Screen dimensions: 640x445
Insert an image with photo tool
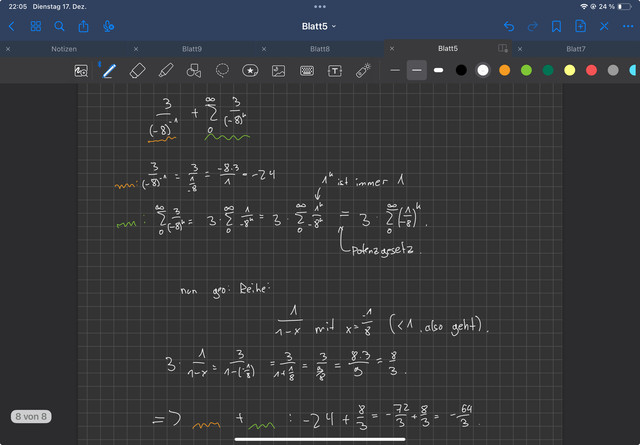pyautogui.click(x=278, y=71)
